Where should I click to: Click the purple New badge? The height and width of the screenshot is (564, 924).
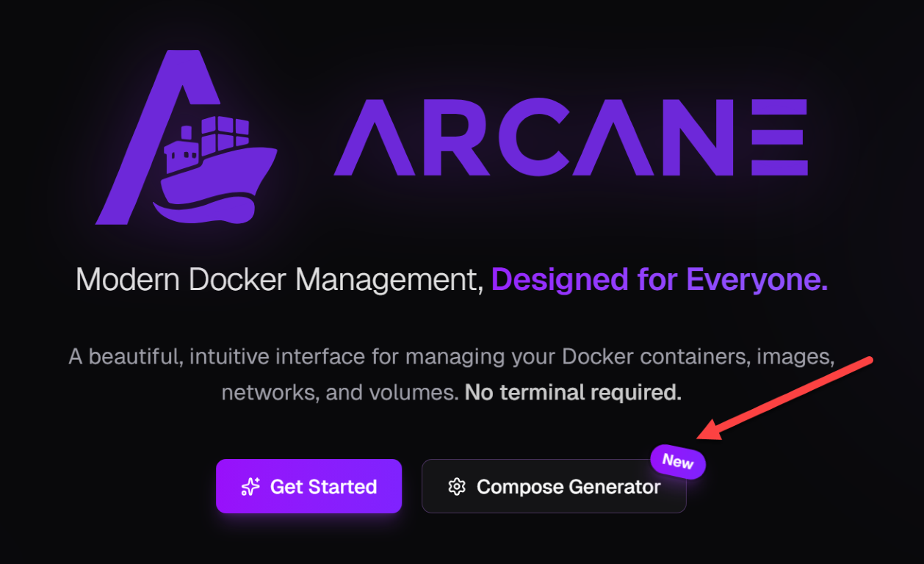coord(678,461)
